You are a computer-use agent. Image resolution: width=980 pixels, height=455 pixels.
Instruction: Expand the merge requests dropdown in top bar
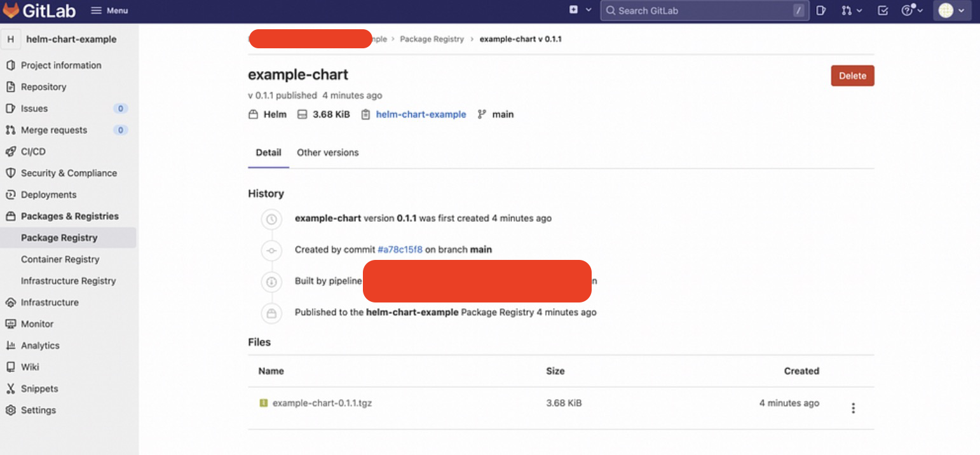(859, 10)
